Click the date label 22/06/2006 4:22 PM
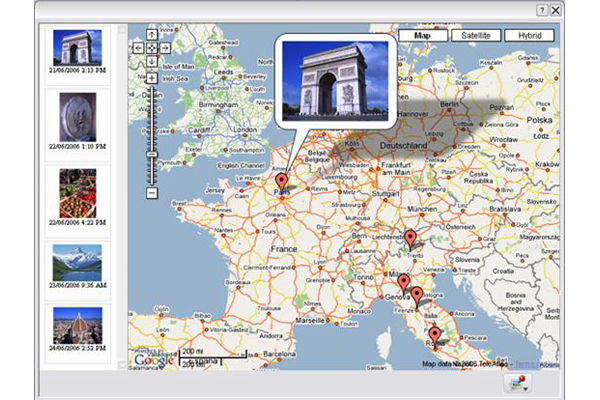 point(78,222)
